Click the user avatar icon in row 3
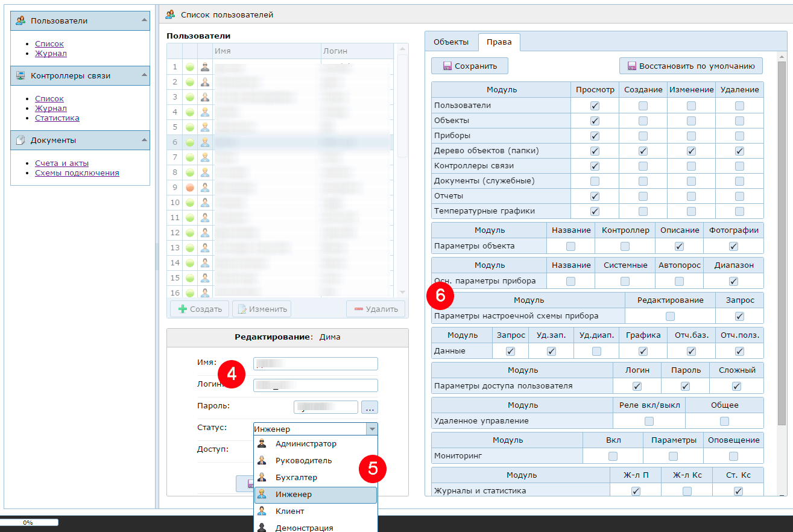793x532 pixels. click(x=205, y=97)
